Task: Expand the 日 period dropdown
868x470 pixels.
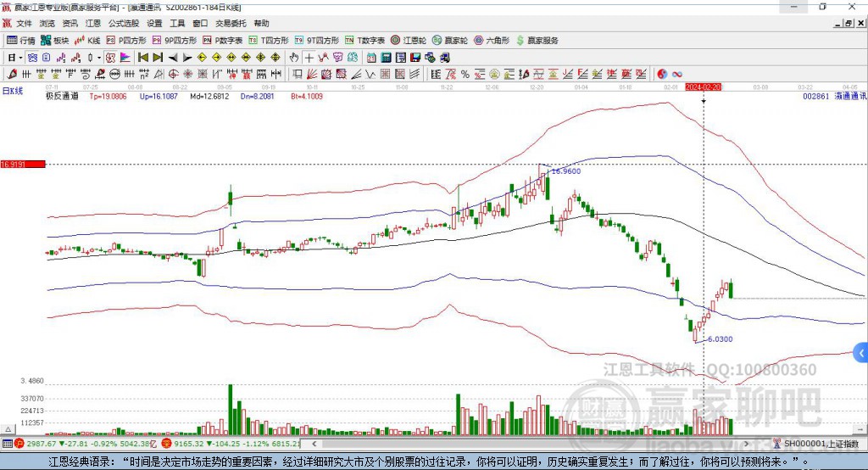Action: [20, 58]
